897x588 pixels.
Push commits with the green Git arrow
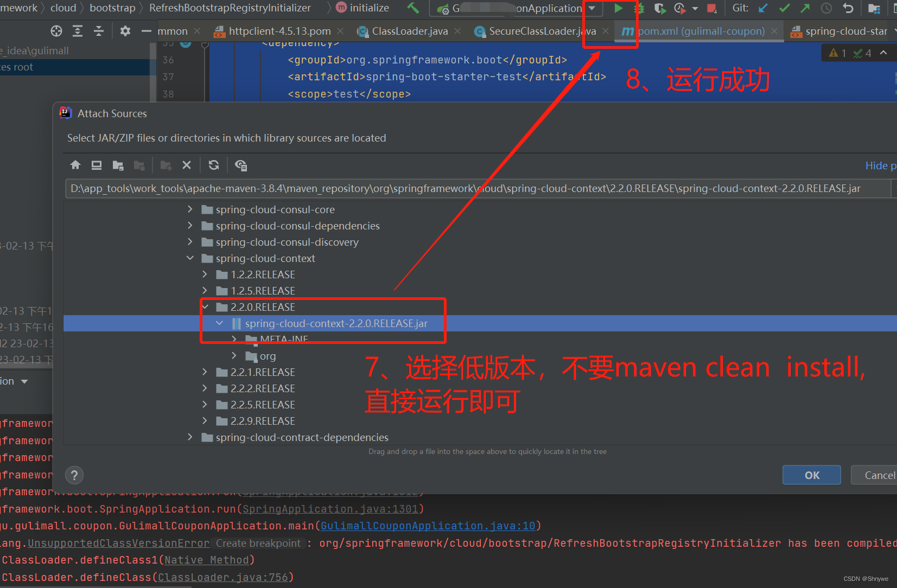(x=805, y=8)
